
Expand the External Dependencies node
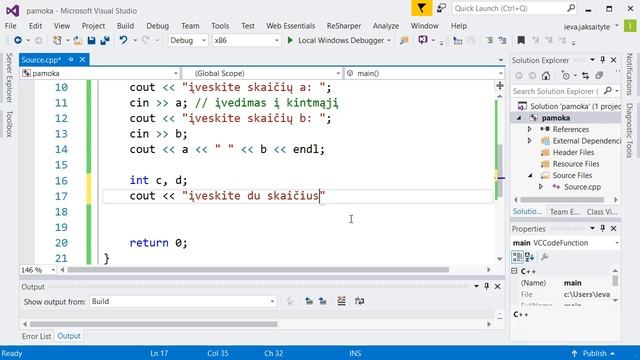[529, 141]
